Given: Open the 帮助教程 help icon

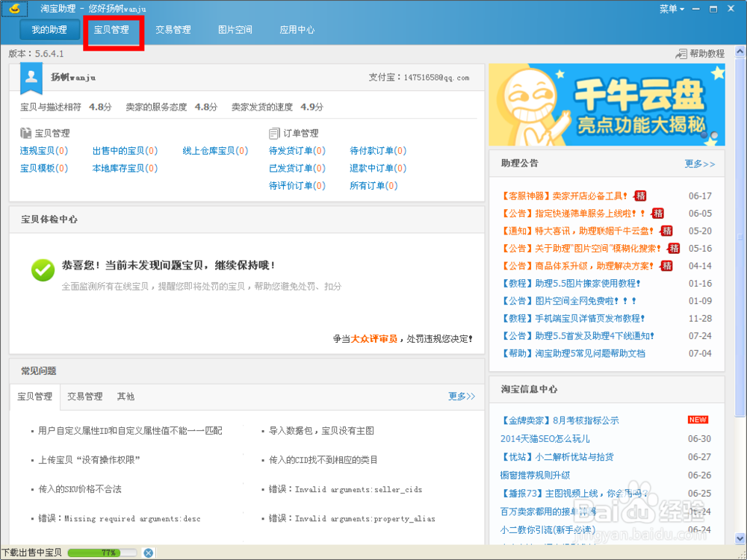Looking at the screenshot, I should (681, 54).
